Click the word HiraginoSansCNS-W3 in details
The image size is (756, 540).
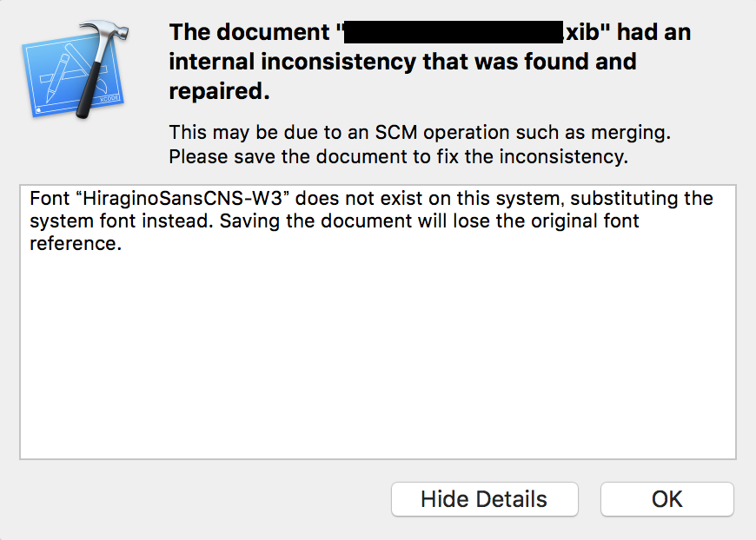[182, 199]
